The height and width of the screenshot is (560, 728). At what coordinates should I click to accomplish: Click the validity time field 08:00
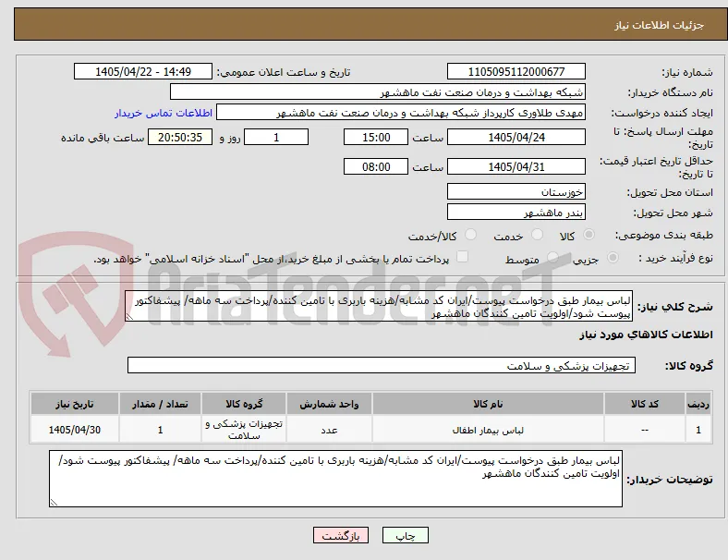(x=376, y=166)
